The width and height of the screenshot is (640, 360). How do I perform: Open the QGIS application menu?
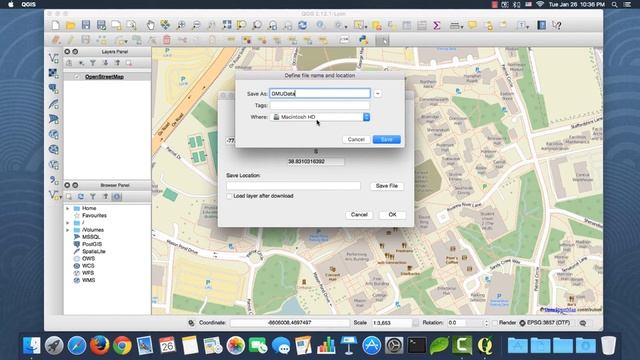[x=28, y=4]
